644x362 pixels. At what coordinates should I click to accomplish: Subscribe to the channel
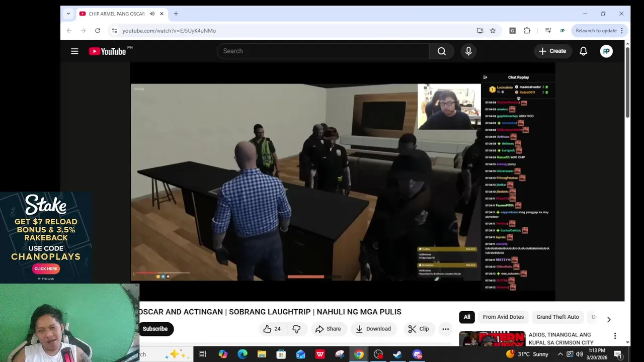coord(155,329)
